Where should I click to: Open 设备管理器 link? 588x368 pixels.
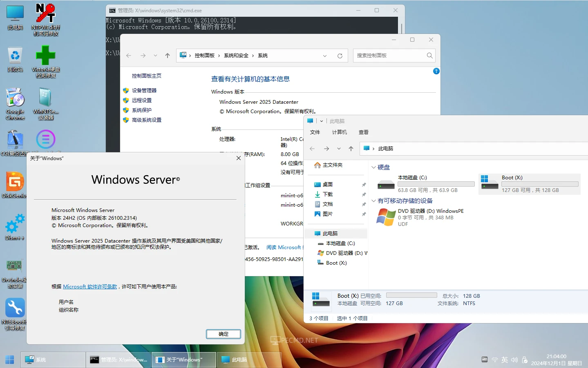pyautogui.click(x=144, y=91)
